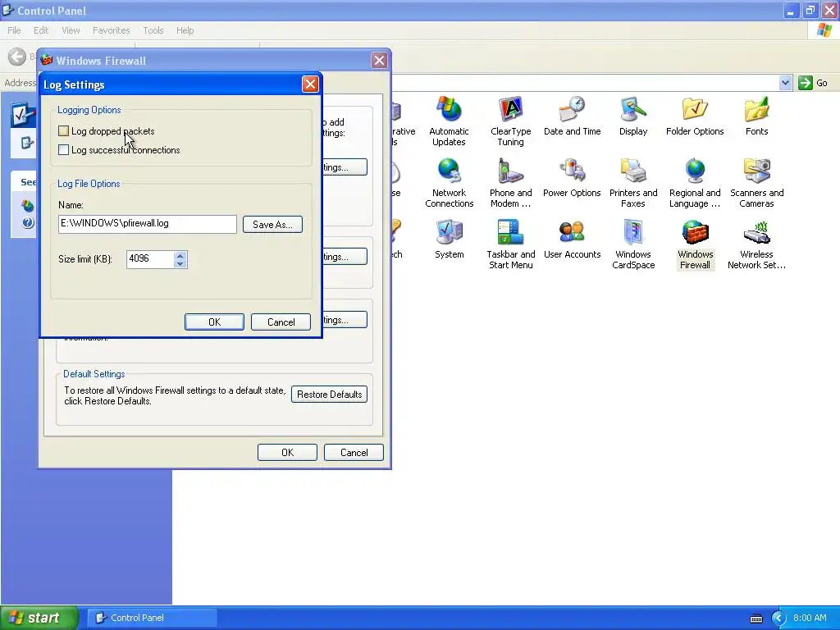Open Printers and Faxes icon

[x=633, y=183]
